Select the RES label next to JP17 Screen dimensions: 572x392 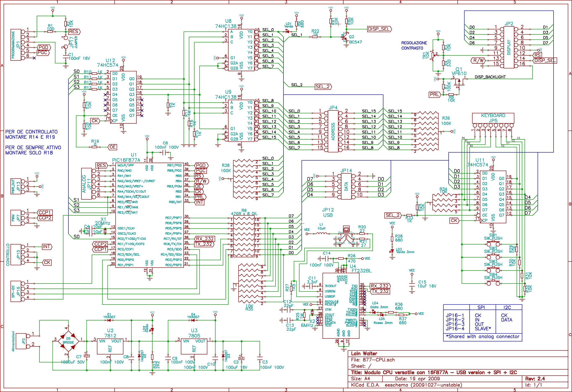[x=74, y=31]
